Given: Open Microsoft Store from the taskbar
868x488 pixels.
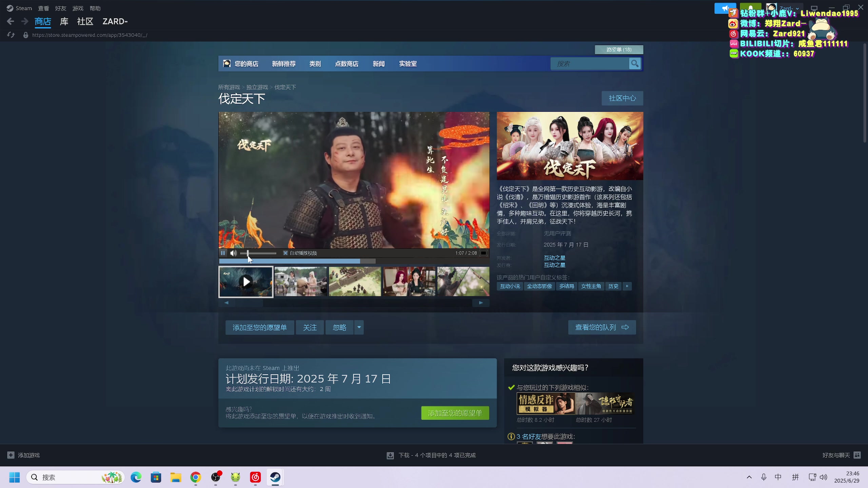Looking at the screenshot, I should (x=156, y=477).
